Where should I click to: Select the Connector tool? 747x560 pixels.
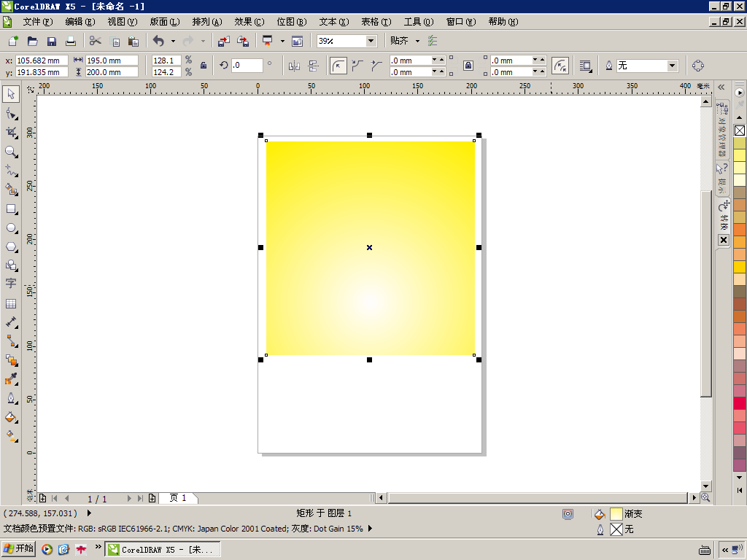[x=11, y=341]
